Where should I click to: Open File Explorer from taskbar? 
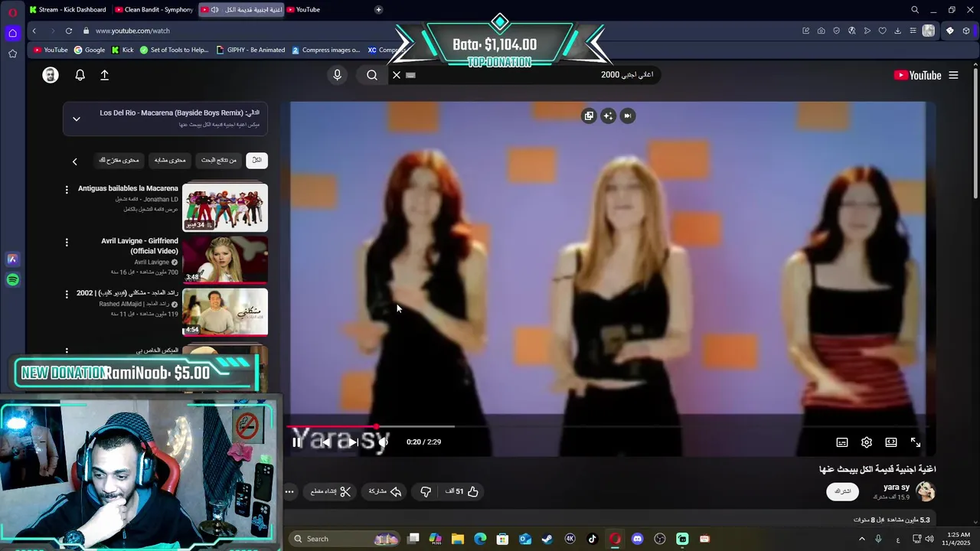(458, 539)
